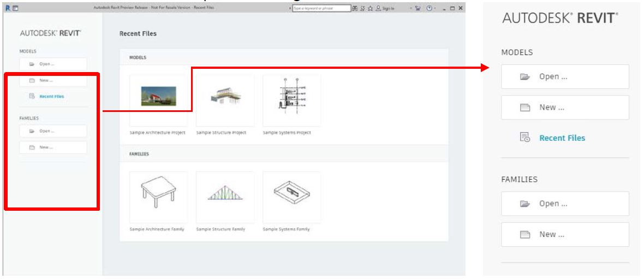Open the Autodesk App Store cart icon
The width and height of the screenshot is (644, 279).
coord(418,8)
